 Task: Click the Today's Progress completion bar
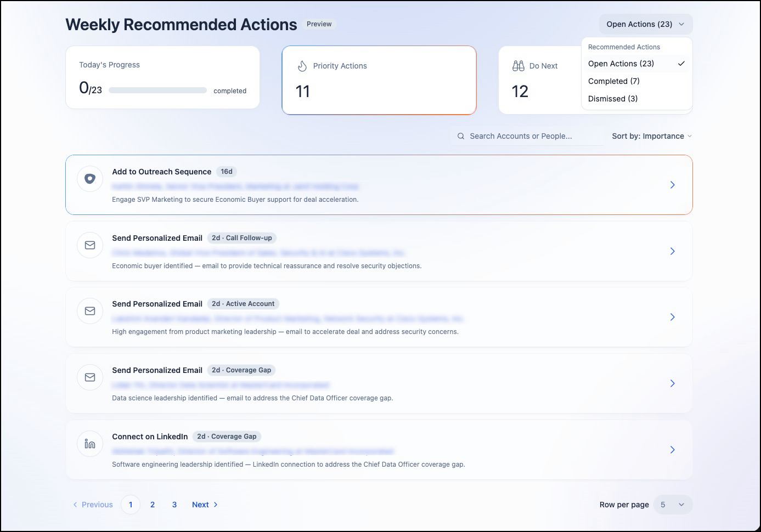click(158, 90)
